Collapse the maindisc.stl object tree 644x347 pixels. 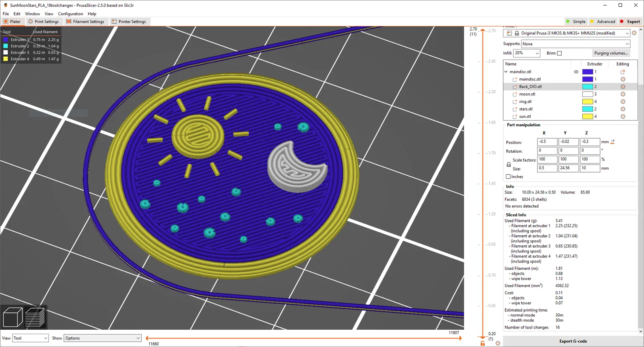coord(506,72)
